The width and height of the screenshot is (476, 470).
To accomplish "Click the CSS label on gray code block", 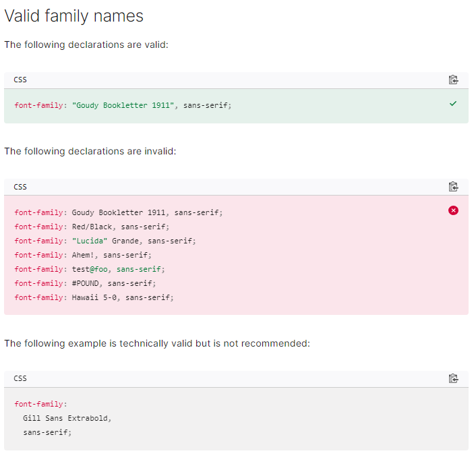I will click(x=20, y=378).
